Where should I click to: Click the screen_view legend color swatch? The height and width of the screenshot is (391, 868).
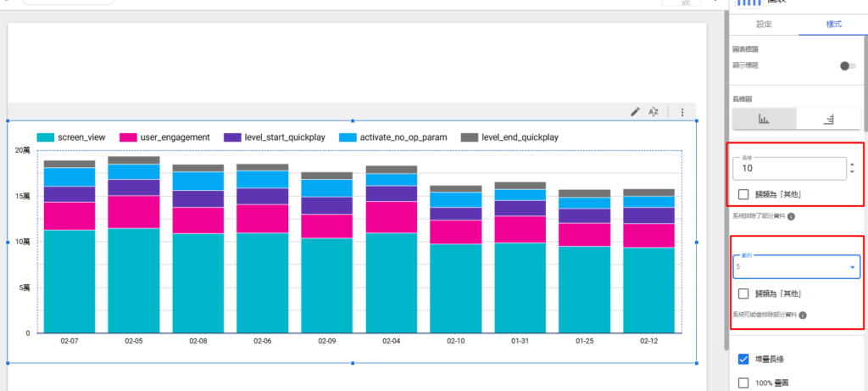coord(46,137)
